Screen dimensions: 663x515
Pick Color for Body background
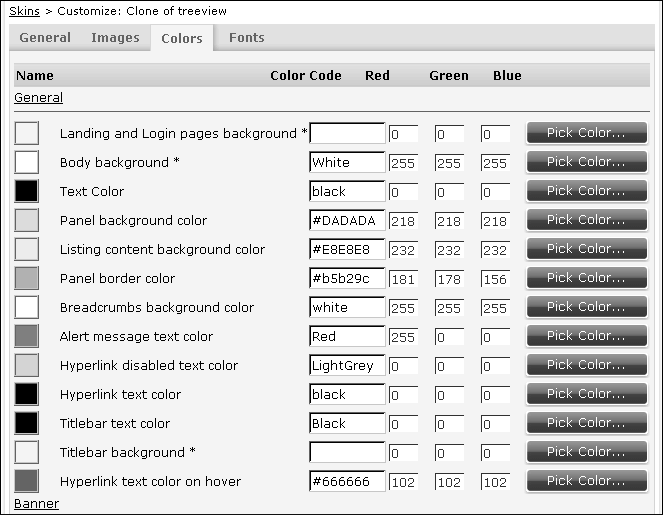pos(585,162)
